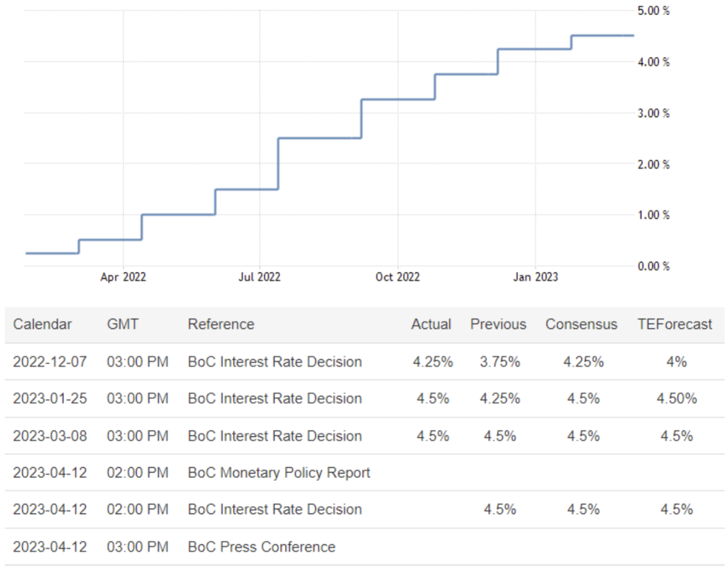728x569 pixels.
Task: Open the BoC Monetary Policy Report entry
Action: [x=279, y=473]
